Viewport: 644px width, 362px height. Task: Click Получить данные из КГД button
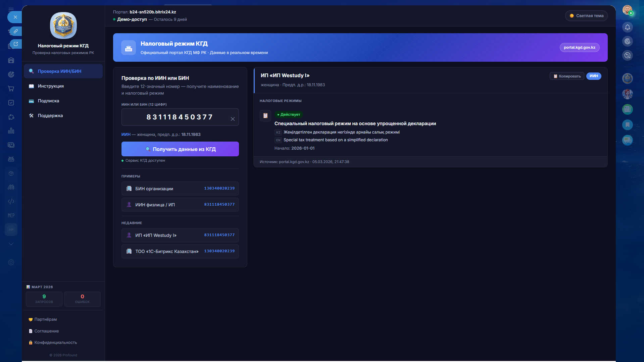tap(180, 149)
